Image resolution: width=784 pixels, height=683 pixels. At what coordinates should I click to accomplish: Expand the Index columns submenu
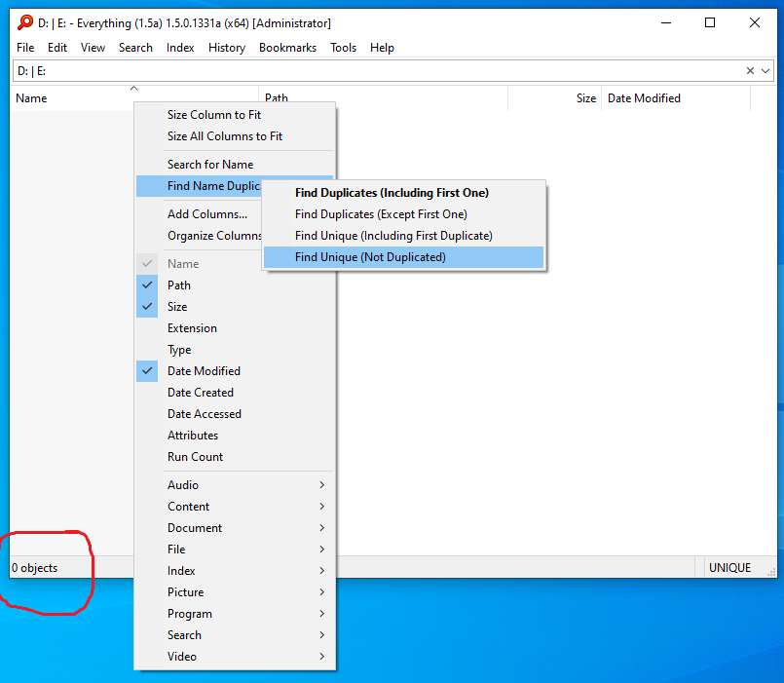click(x=235, y=571)
